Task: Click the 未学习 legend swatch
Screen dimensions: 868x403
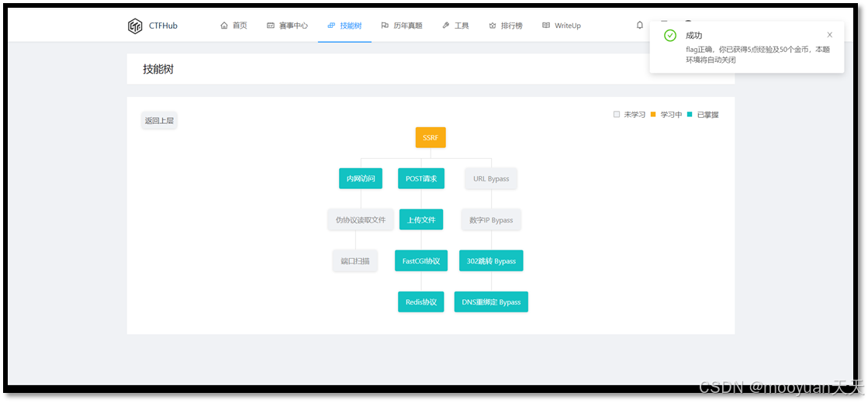Action: [x=617, y=115]
